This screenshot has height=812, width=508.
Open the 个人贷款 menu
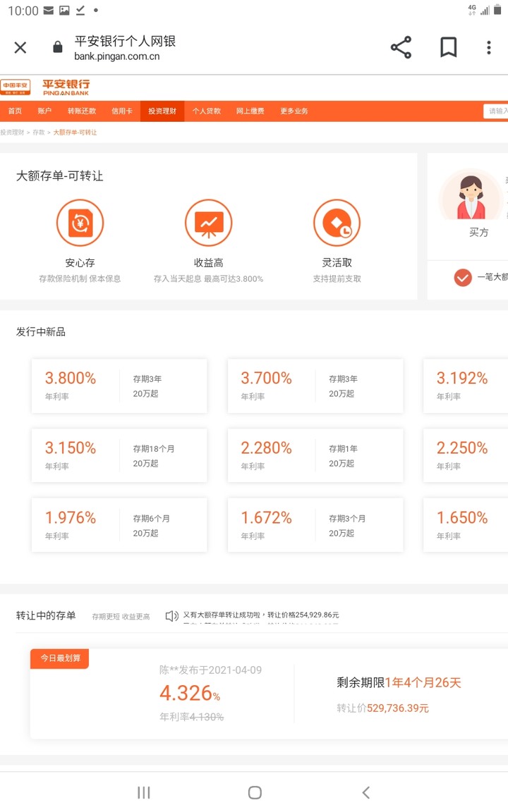pyautogui.click(x=206, y=111)
